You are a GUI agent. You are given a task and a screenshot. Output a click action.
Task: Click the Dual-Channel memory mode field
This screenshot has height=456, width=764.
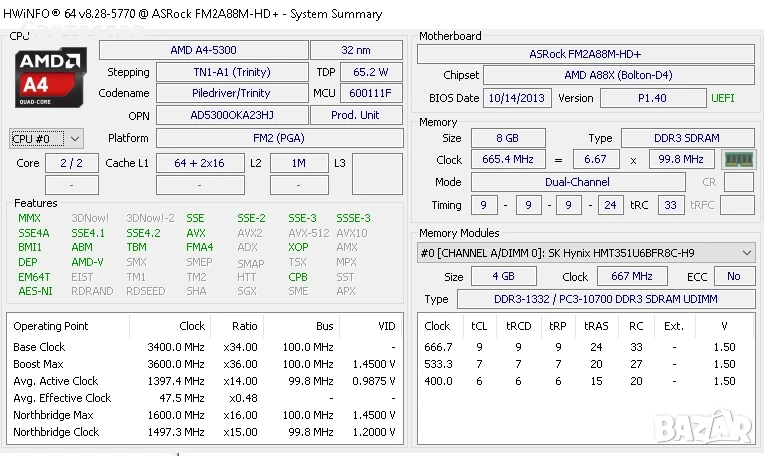click(x=577, y=182)
